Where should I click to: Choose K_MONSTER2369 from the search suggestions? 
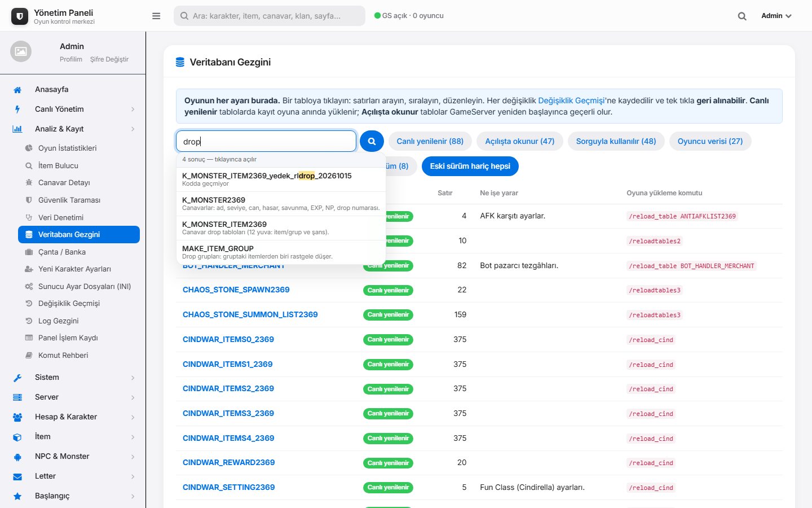[281, 204]
